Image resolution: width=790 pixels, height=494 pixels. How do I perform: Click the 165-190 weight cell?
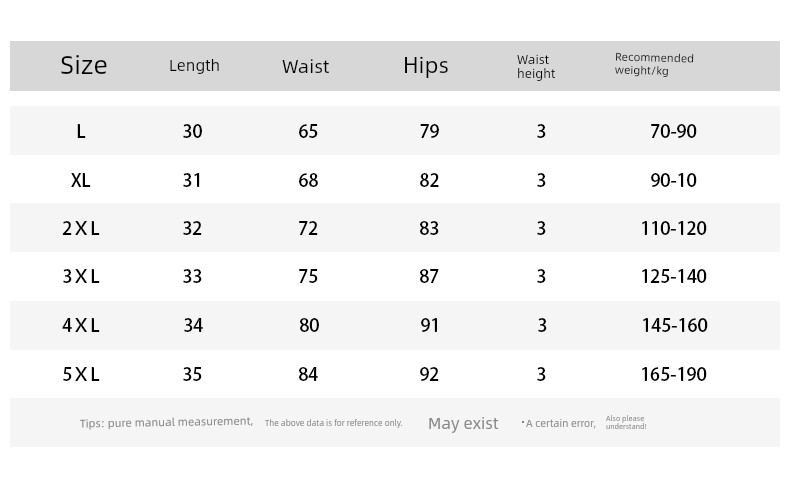(674, 374)
